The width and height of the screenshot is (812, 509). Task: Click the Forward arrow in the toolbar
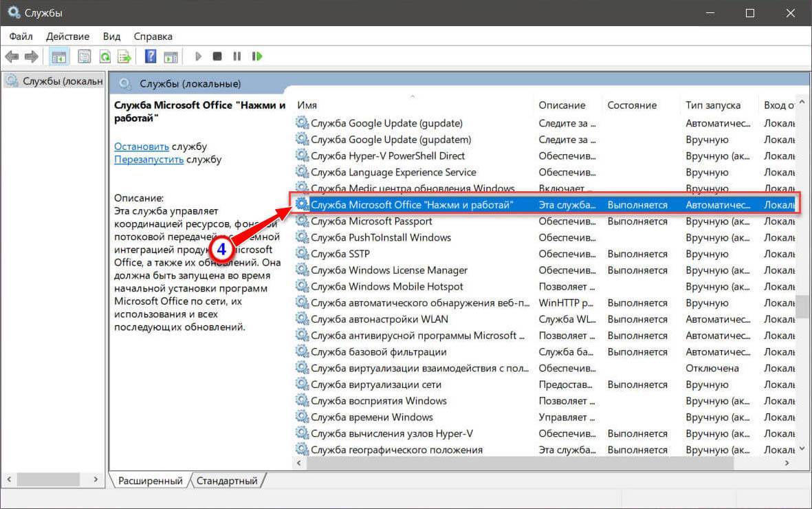coord(31,56)
